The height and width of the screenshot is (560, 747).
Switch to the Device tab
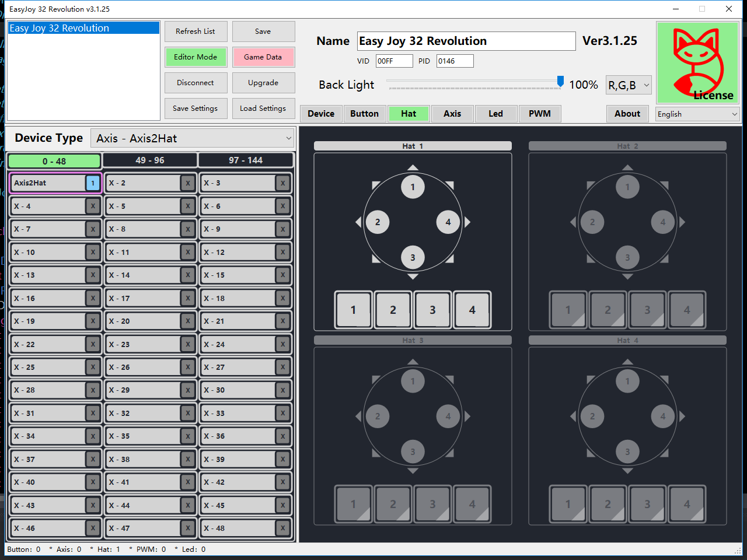pyautogui.click(x=321, y=114)
